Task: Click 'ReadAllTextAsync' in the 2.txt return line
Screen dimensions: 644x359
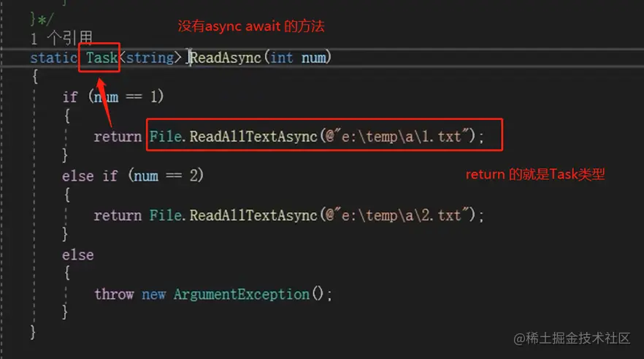Action: [253, 215]
